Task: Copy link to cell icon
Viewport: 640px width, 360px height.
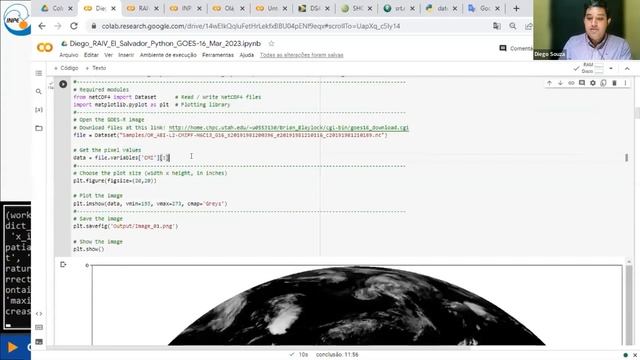Action: 571,83
